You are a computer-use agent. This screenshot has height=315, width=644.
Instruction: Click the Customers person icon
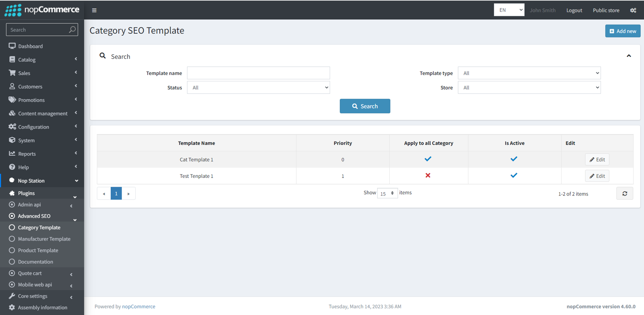point(12,86)
